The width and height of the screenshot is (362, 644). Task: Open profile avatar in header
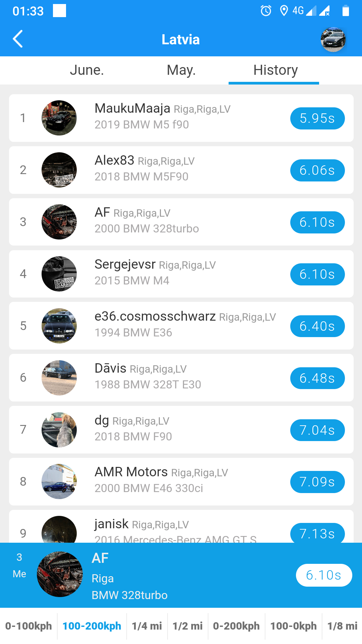[333, 40]
